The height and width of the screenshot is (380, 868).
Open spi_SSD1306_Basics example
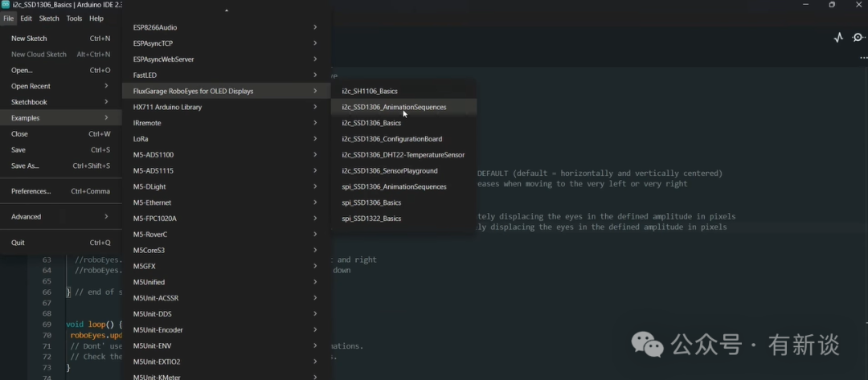tap(403, 203)
